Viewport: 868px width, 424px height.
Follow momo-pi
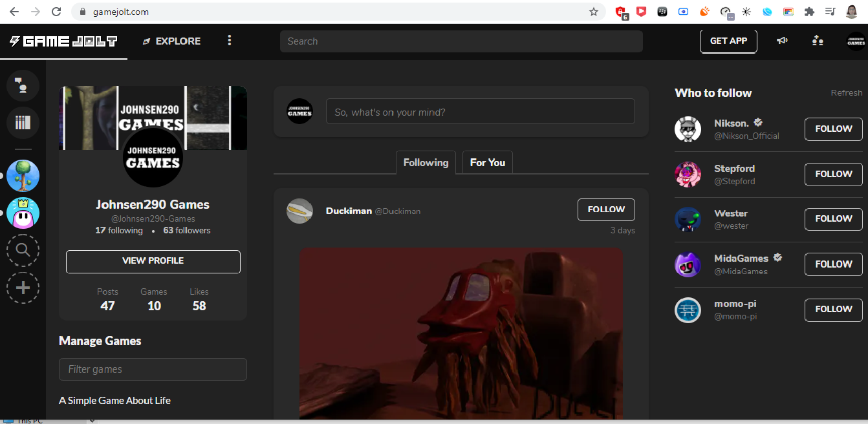point(833,310)
